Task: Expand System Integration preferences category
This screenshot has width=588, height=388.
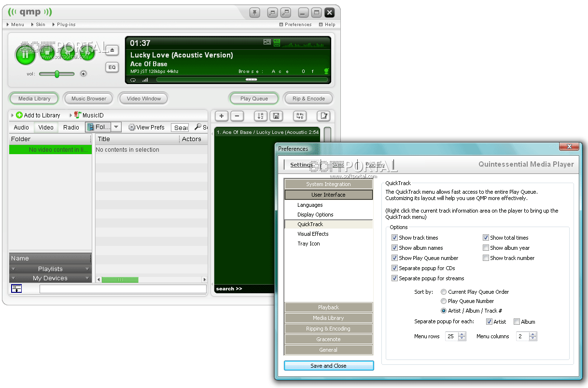Action: (x=328, y=184)
